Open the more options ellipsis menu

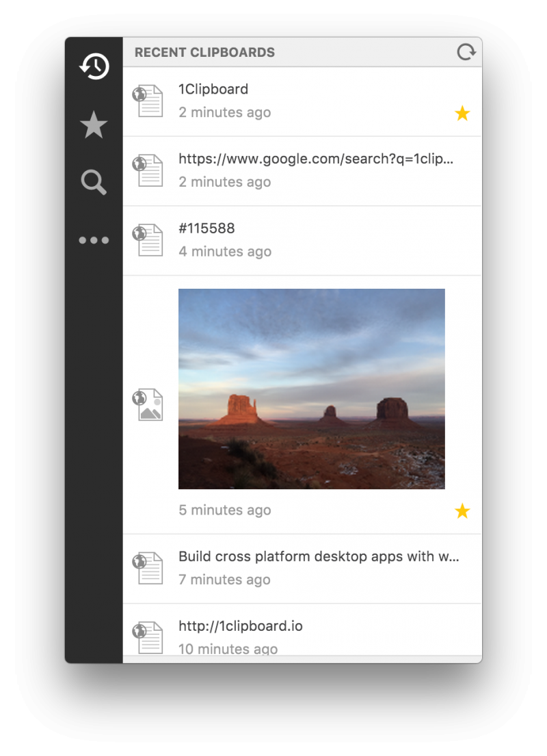[94, 240]
